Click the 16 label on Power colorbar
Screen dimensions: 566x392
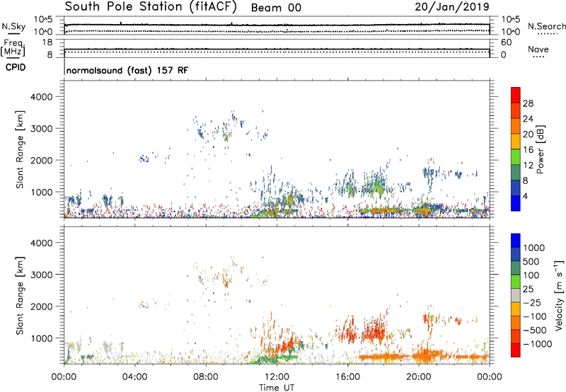(x=528, y=150)
